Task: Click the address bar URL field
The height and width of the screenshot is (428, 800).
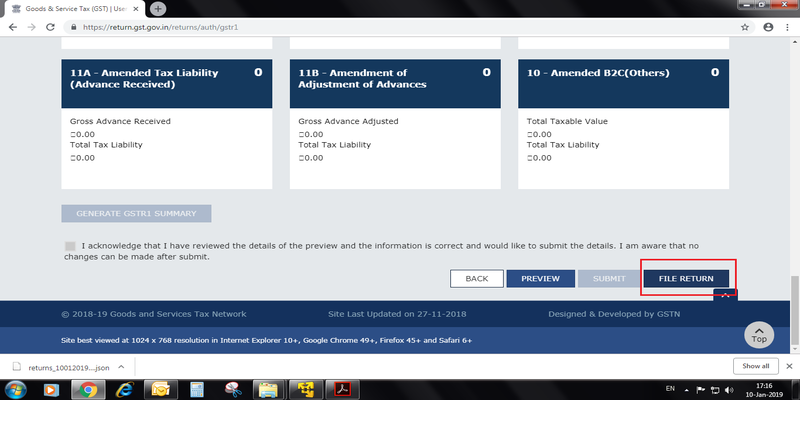Action: coord(400,27)
